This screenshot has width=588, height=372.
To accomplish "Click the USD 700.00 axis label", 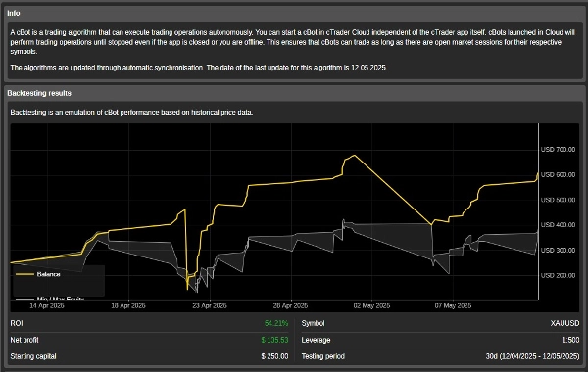I will (558, 150).
